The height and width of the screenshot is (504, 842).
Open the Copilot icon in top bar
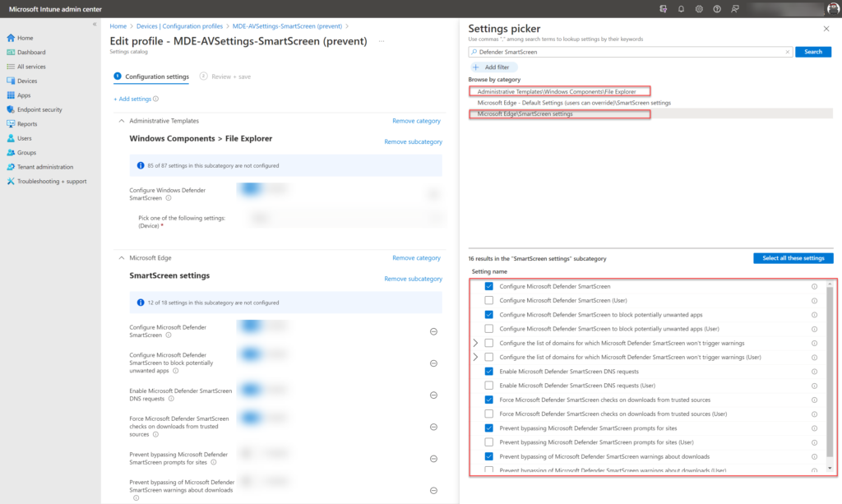664,9
